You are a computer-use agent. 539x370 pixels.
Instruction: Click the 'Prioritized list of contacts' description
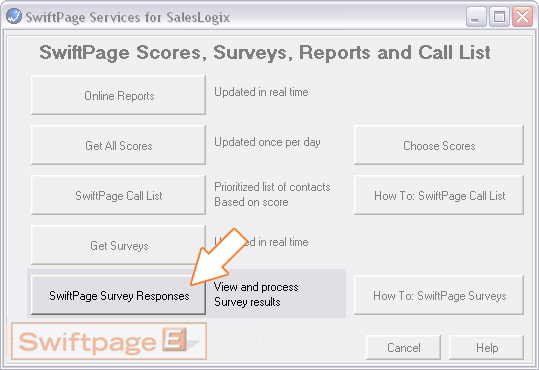click(x=272, y=187)
